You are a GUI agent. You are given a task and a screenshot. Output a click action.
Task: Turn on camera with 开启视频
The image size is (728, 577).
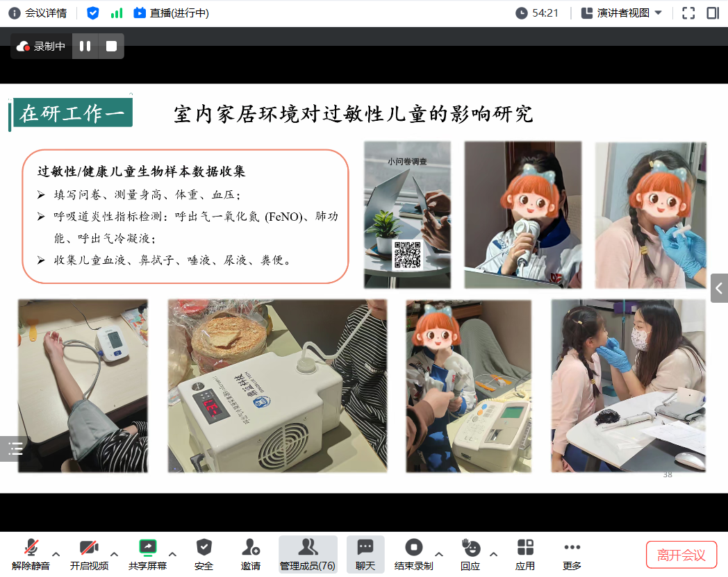click(x=89, y=554)
